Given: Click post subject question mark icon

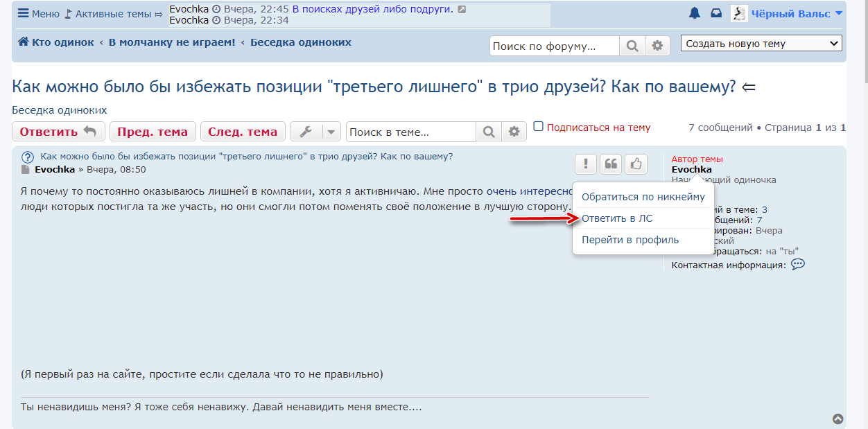Looking at the screenshot, I should click(x=28, y=157).
